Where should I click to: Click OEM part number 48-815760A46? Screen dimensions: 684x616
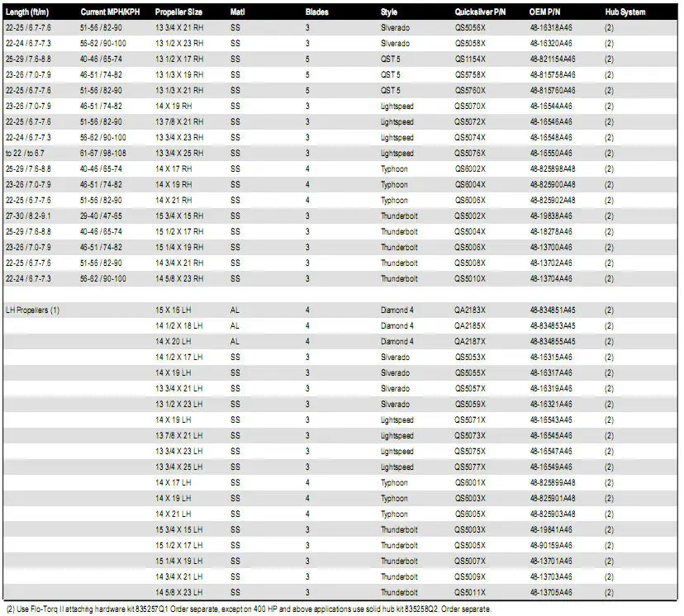click(553, 91)
